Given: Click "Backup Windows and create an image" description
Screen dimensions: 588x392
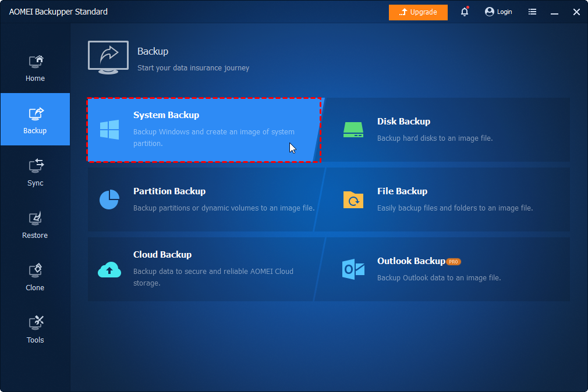Looking at the screenshot, I should pyautogui.click(x=214, y=137).
